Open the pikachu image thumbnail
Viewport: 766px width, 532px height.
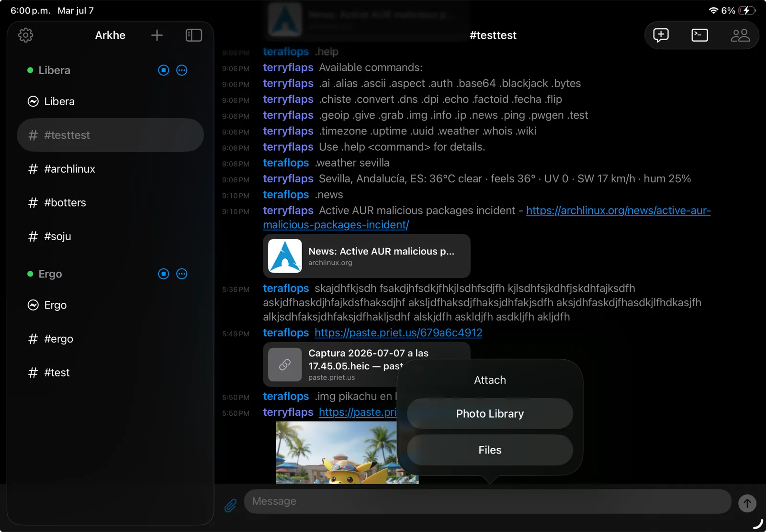pos(336,453)
